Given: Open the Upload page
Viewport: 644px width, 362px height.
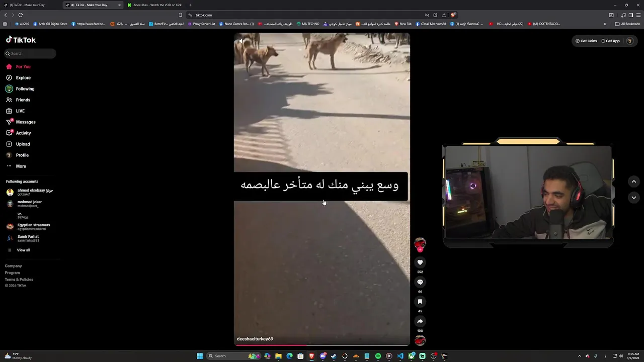Looking at the screenshot, I should click(18, 144).
